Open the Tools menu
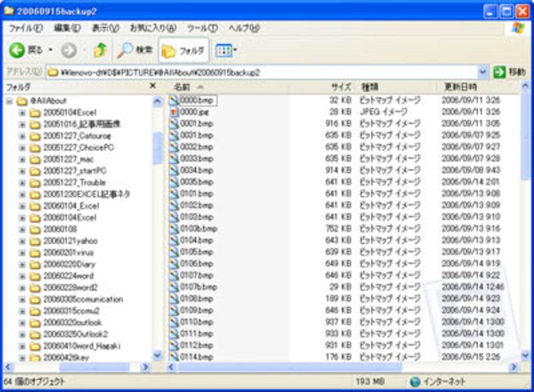This screenshot has height=392, width=534. pyautogui.click(x=202, y=28)
